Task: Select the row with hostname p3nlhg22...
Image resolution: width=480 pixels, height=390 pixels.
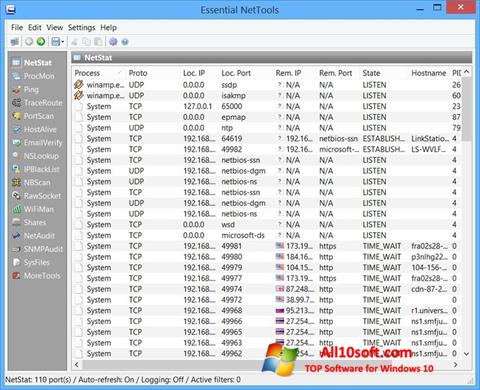Action: [267, 257]
